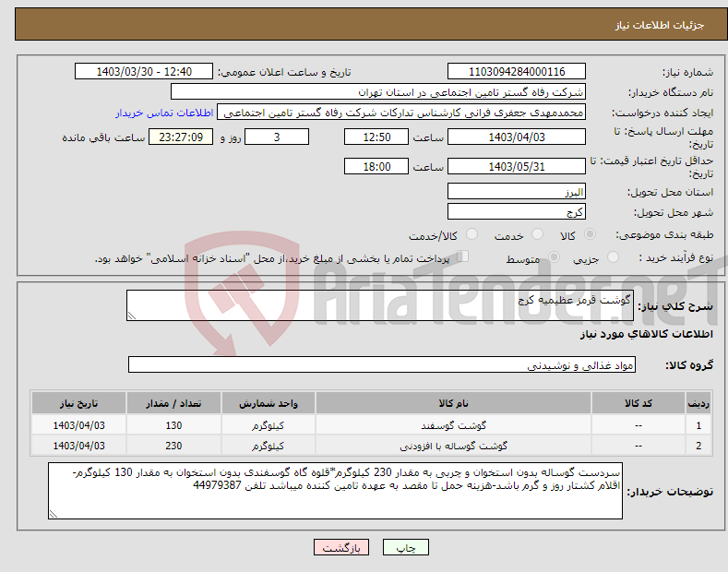728x572 pixels.
Task: Click the quantity cell 130
Action: click(x=173, y=425)
